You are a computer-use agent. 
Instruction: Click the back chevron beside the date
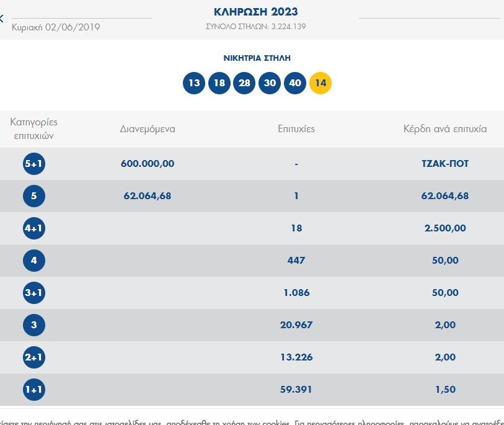[2, 19]
